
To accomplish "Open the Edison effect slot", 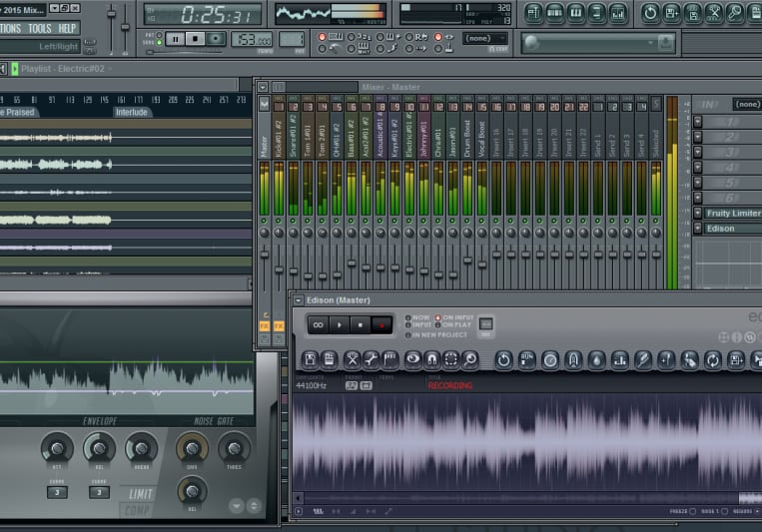I will pos(733,229).
